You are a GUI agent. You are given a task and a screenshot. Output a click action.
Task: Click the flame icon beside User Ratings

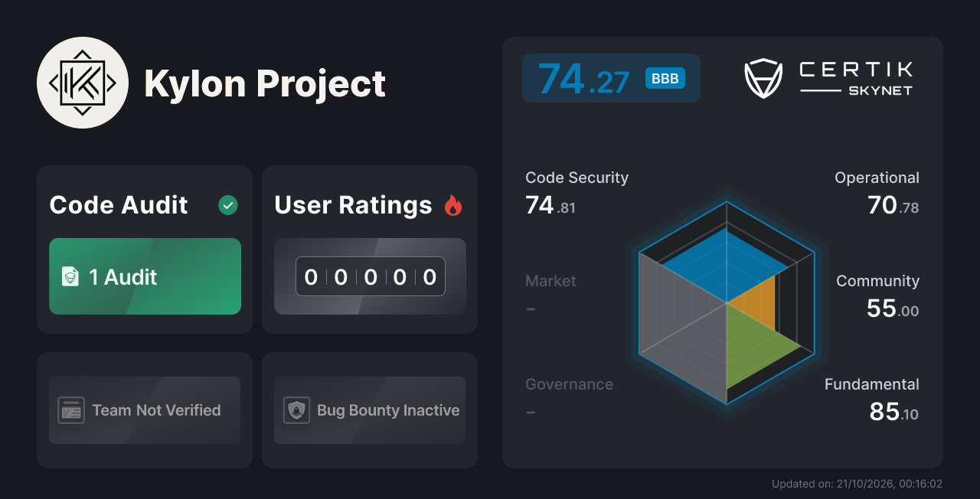tap(453, 205)
